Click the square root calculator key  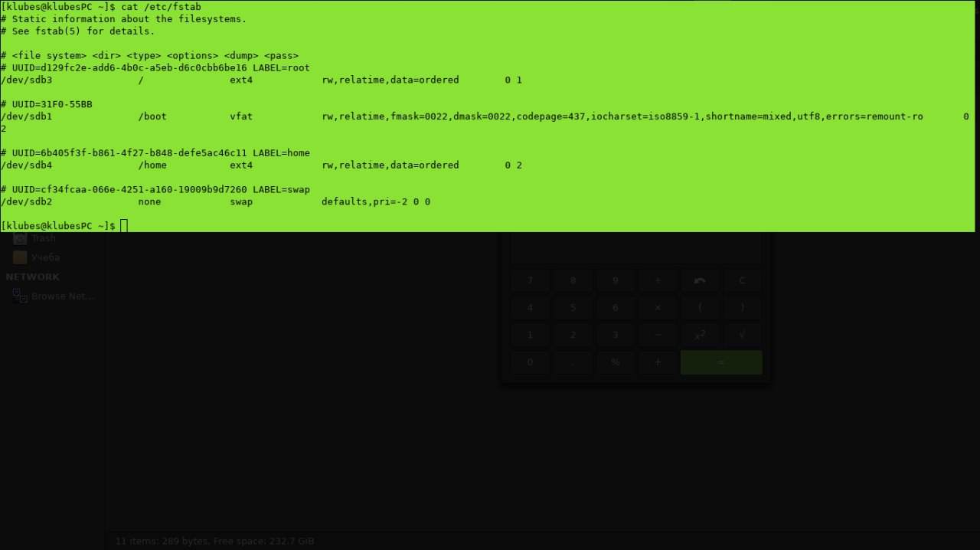742,335
